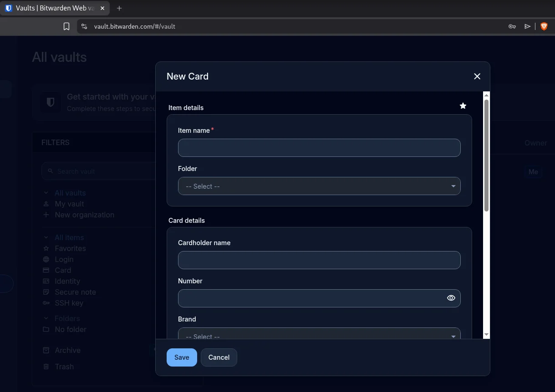Select the Identity filter

(67, 281)
